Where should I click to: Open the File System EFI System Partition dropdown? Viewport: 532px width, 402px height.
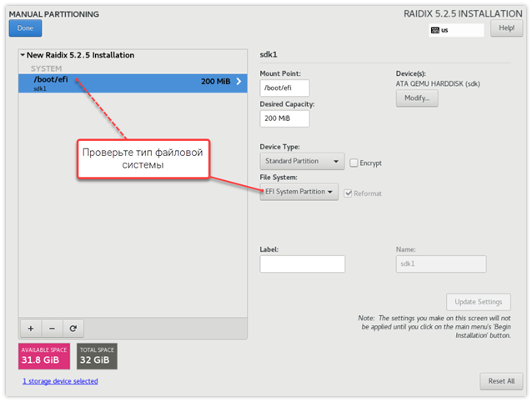click(x=299, y=192)
